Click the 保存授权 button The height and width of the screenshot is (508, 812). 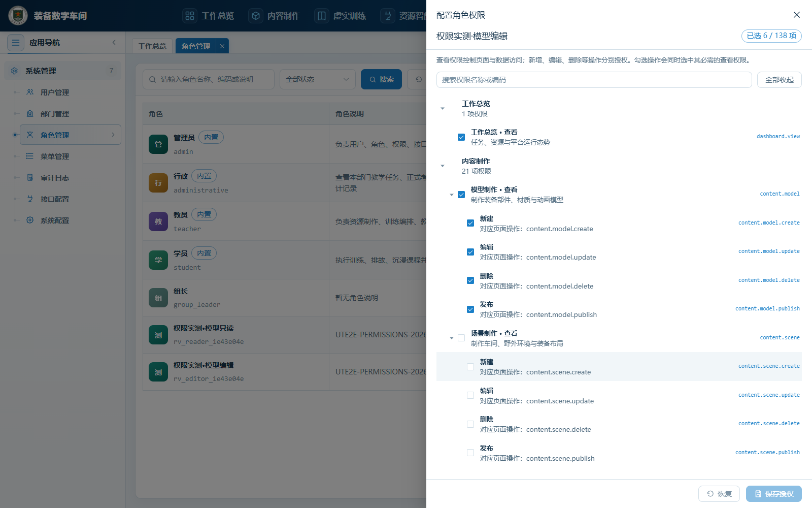[x=774, y=494]
